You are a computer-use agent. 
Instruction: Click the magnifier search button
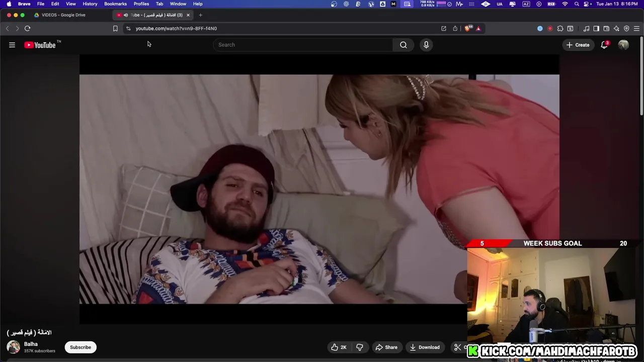point(403,45)
